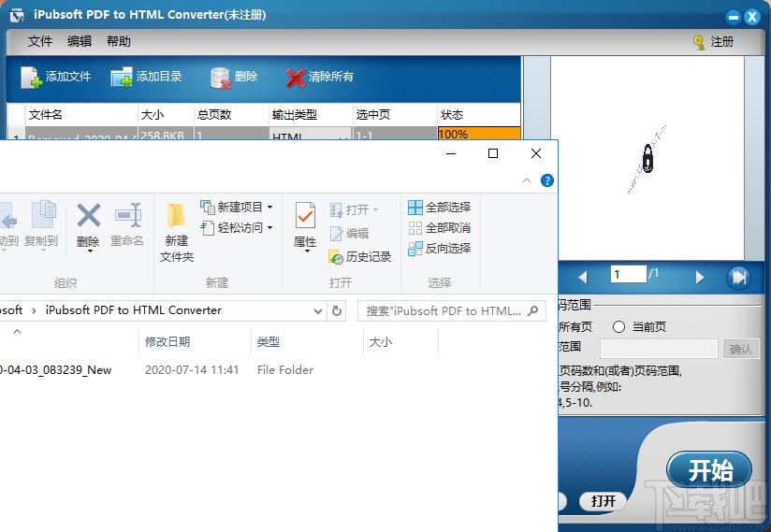771x532 pixels.
Task: Click the 打开 button near the bottom
Action: 603,500
